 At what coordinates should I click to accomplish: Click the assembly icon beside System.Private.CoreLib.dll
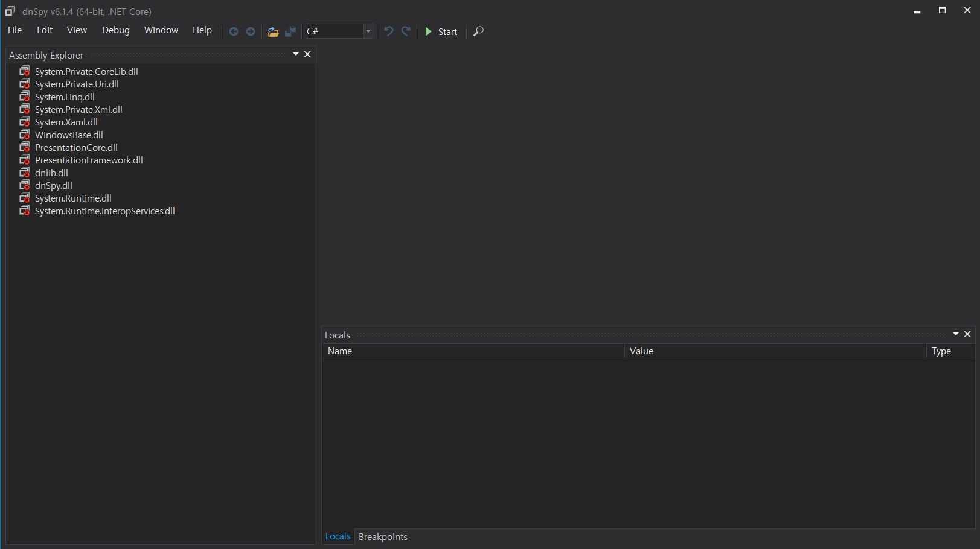click(25, 71)
